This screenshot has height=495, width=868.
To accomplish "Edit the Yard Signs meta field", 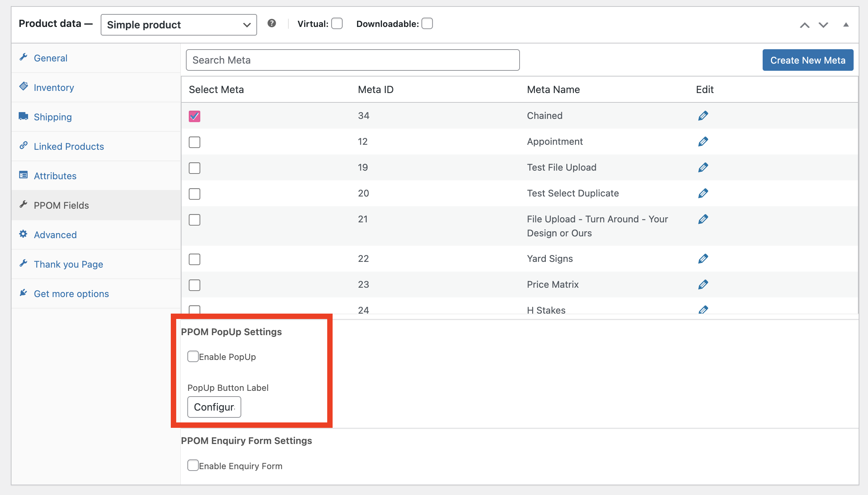I will (x=703, y=258).
